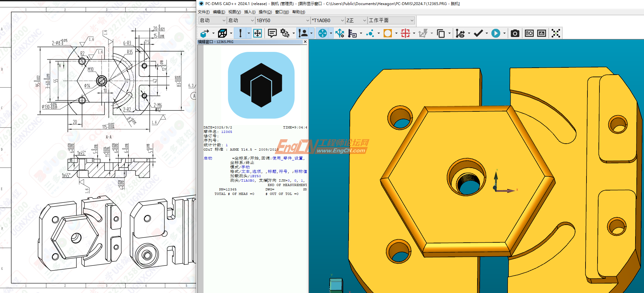The width and height of the screenshot is (644, 293).
Task: Expand arrow beside path lines icon
Action: click(x=469, y=33)
